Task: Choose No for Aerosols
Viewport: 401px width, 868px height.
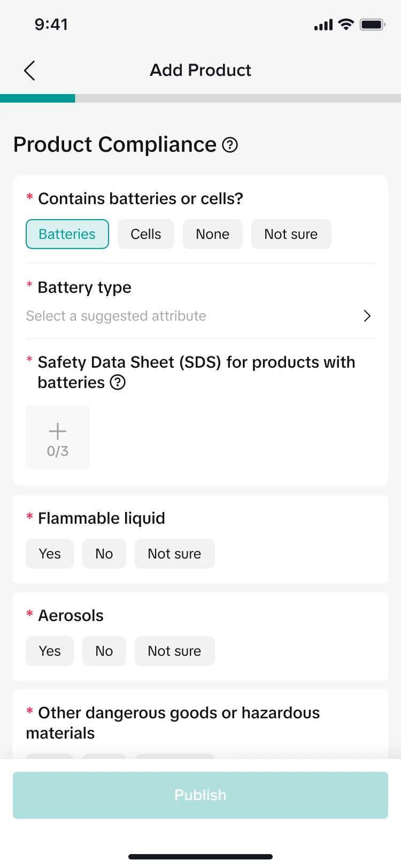Action: pyautogui.click(x=104, y=651)
